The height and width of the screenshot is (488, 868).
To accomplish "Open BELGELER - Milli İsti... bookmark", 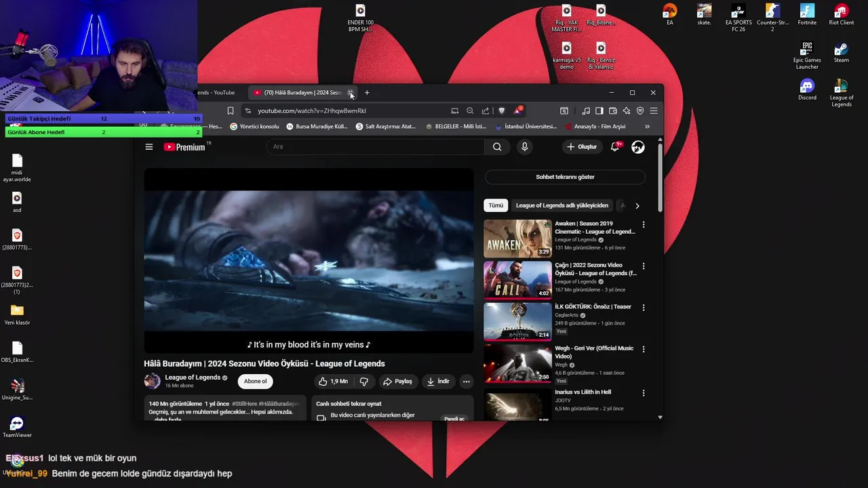I will tap(456, 127).
